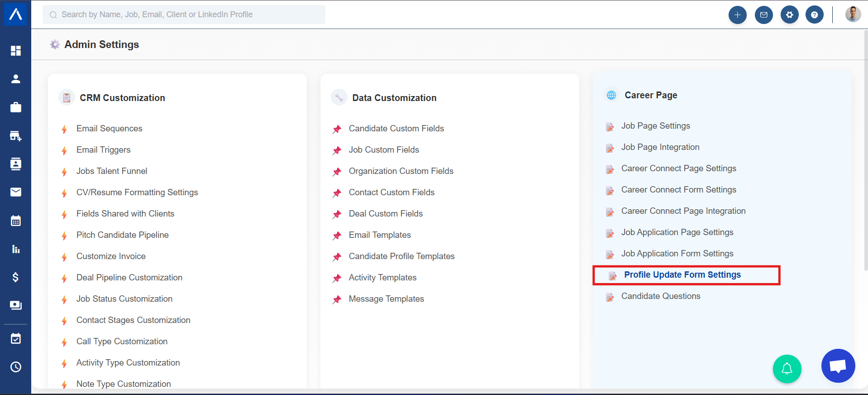Click the plus quick-add button
Viewport: 868px width, 395px height.
737,15
